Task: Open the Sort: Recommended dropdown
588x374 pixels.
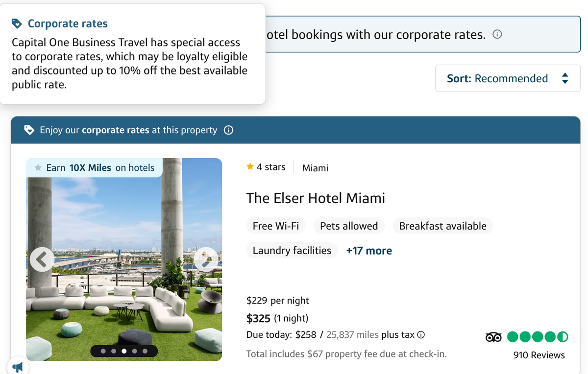Action: [508, 78]
